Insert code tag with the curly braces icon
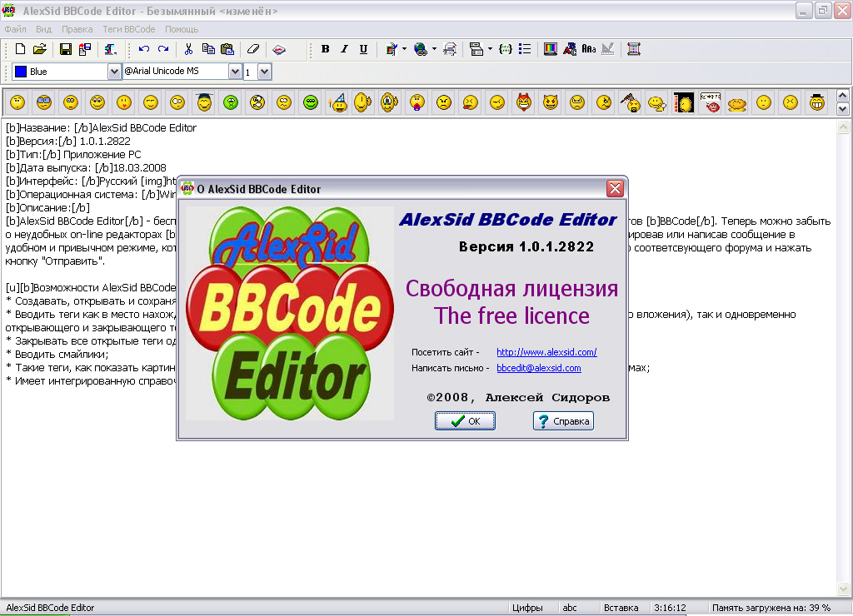 [x=506, y=49]
